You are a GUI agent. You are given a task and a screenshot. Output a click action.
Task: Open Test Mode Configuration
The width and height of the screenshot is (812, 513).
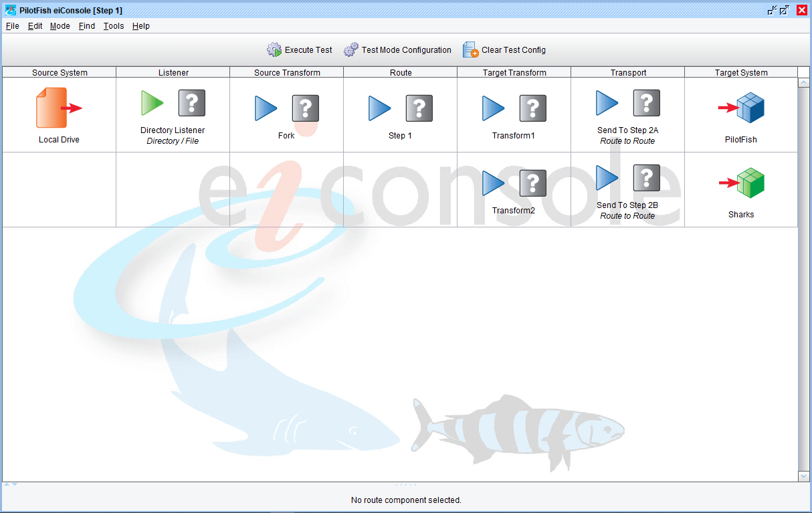click(397, 50)
